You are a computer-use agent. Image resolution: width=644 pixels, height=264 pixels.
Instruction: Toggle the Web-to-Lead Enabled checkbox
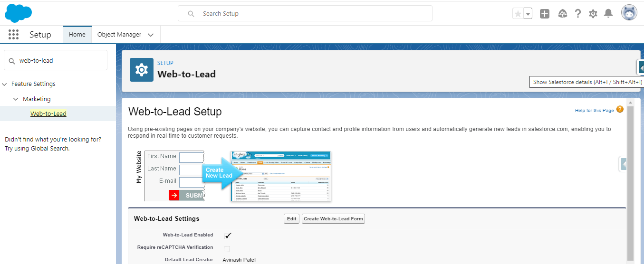228,236
